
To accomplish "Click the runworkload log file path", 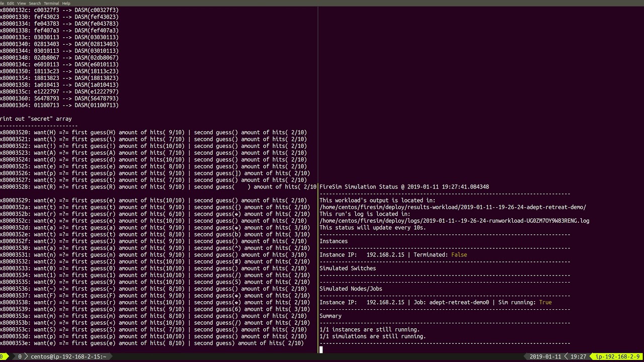I will (454, 221).
